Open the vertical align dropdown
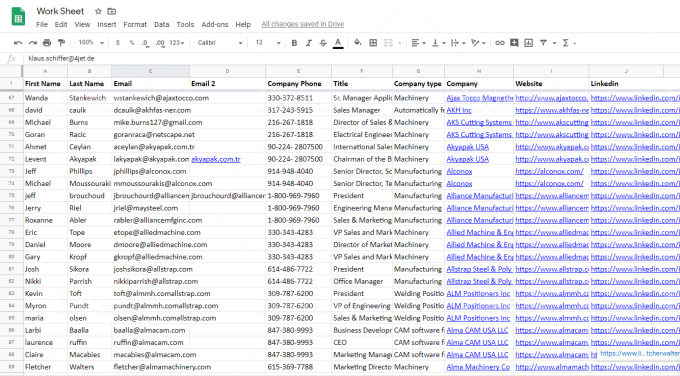 tap(438, 43)
